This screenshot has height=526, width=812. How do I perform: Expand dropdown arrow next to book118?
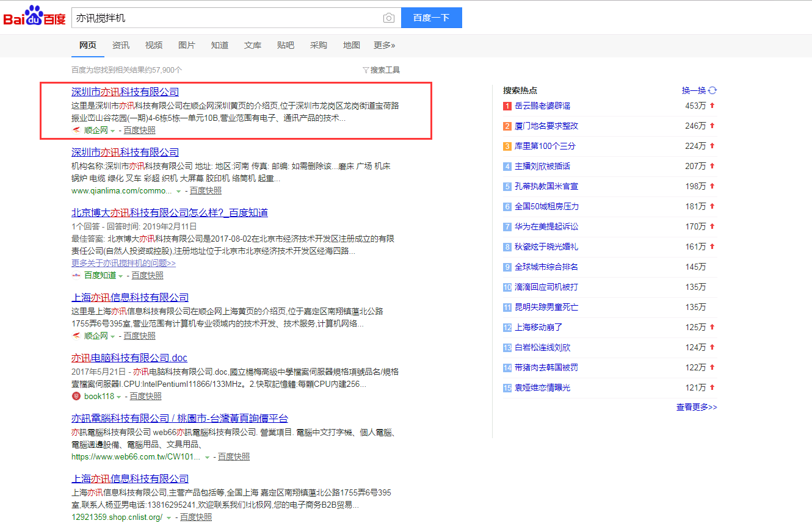click(118, 397)
